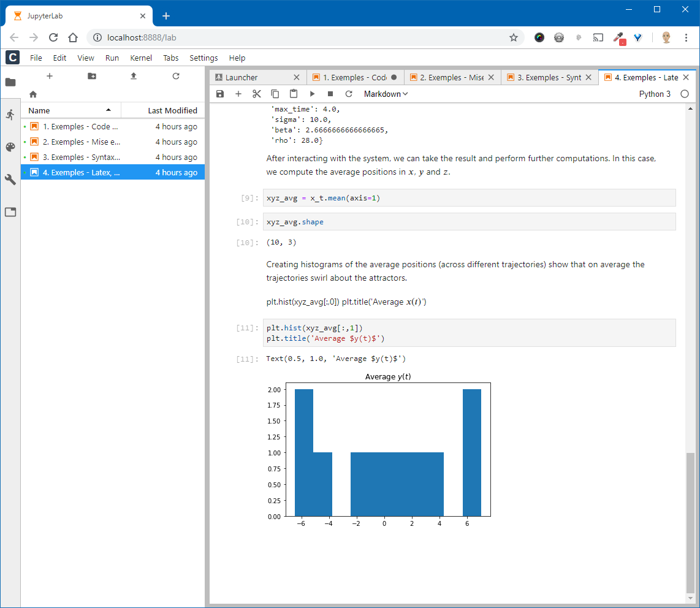Screen dimensions: 700x608
Task: Click the New Folder icon in file browser
Action: coord(92,76)
